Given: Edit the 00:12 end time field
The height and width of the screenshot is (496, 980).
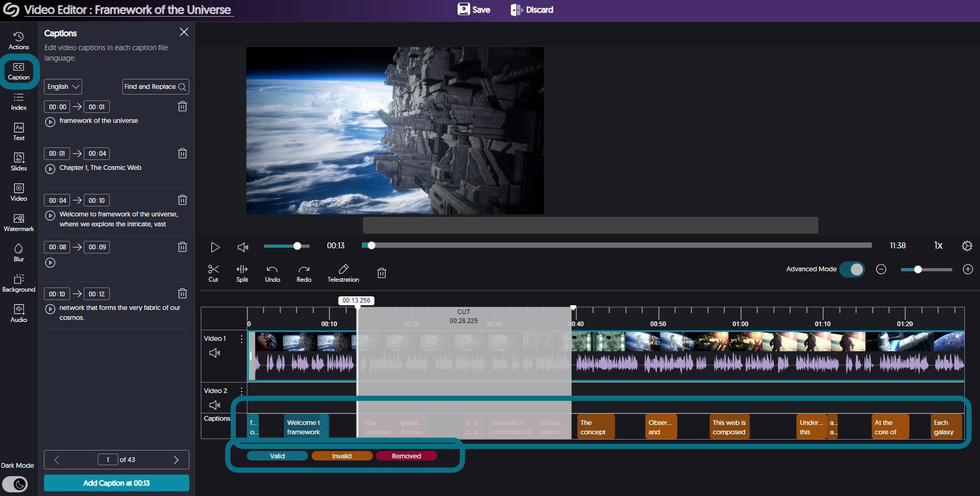Looking at the screenshot, I should pos(97,294).
